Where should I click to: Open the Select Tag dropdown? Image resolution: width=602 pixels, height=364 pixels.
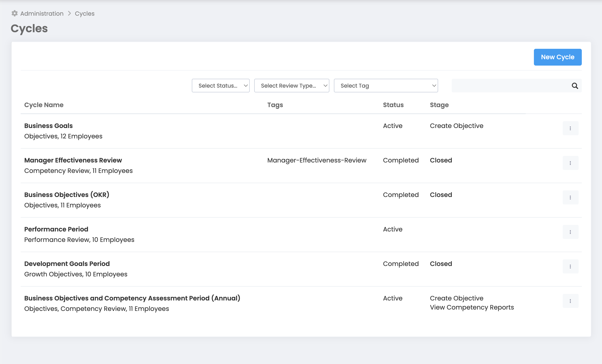pyautogui.click(x=385, y=86)
